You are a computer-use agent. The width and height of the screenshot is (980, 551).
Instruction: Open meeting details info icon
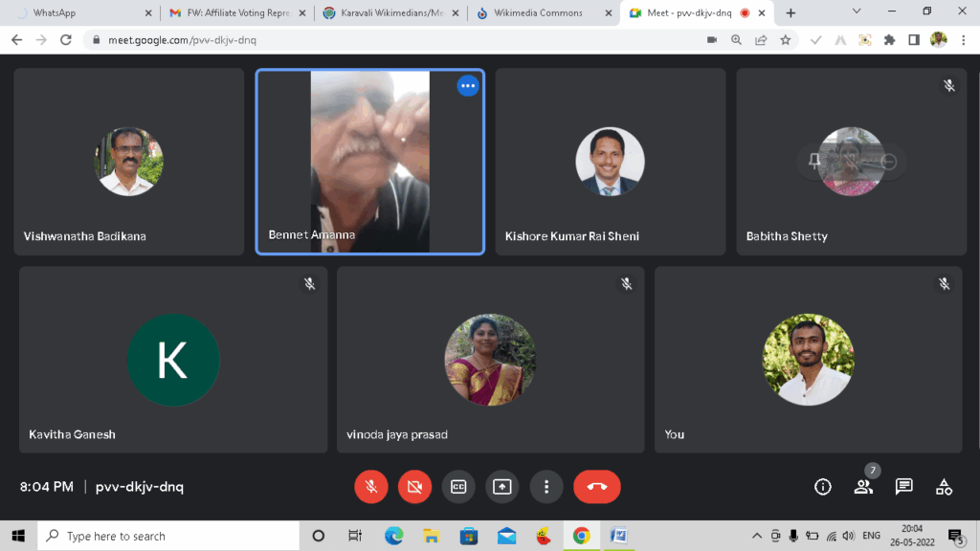822,487
